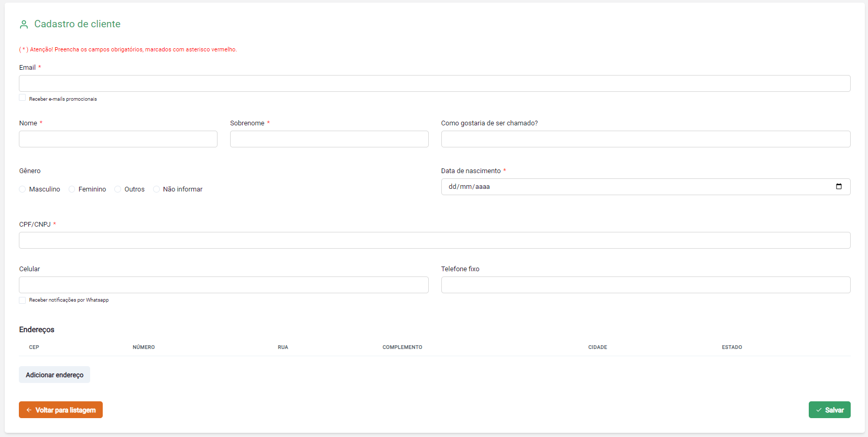Enable Receber e-mails promocionais checkbox
The height and width of the screenshot is (437, 868).
23,98
